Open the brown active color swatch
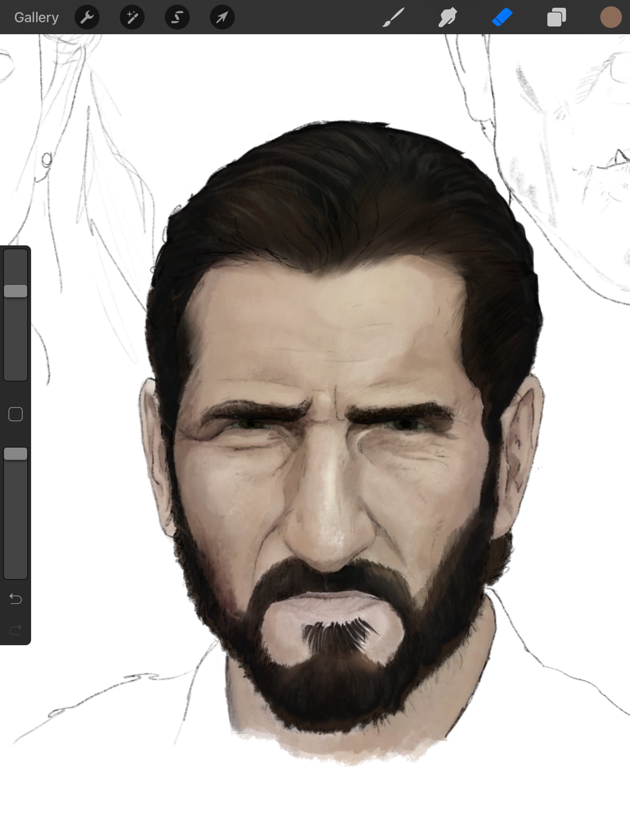The height and width of the screenshot is (840, 630). point(610,17)
